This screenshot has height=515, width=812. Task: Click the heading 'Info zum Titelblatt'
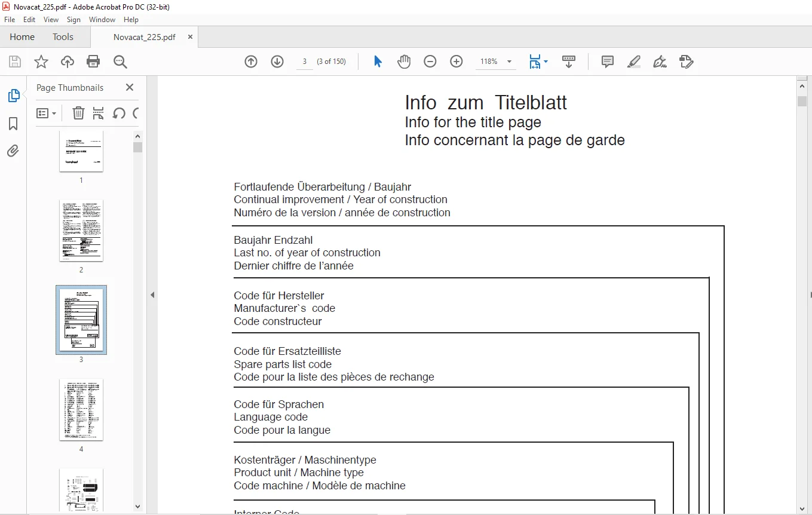(486, 102)
